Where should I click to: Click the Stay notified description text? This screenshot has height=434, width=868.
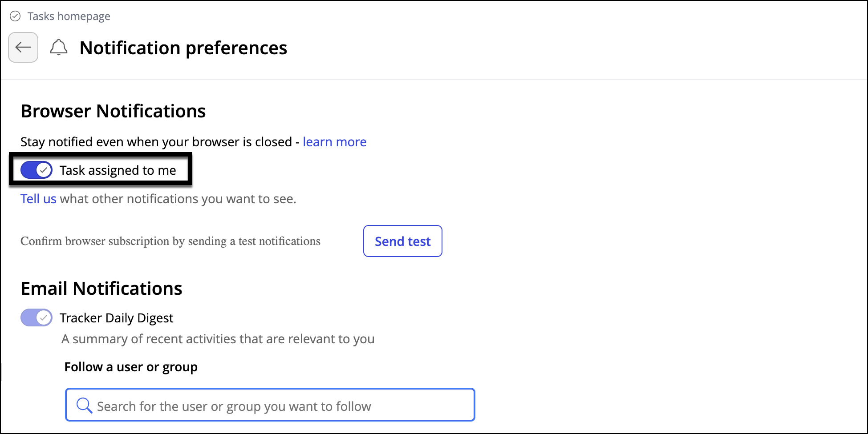(156, 142)
